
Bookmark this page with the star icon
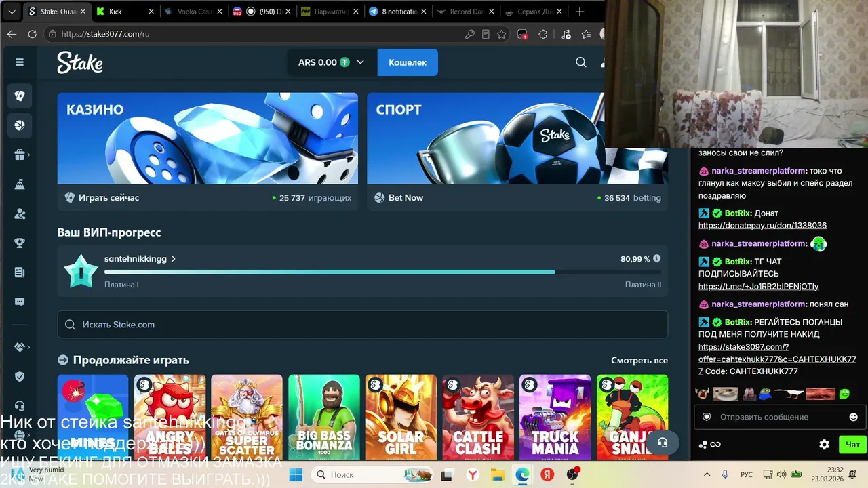coord(502,34)
